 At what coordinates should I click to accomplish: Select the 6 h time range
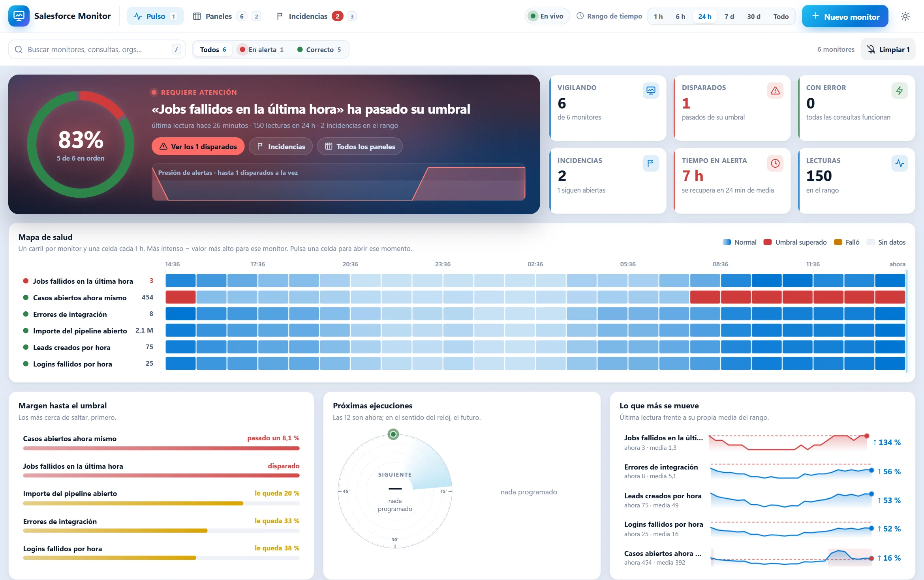pyautogui.click(x=680, y=17)
